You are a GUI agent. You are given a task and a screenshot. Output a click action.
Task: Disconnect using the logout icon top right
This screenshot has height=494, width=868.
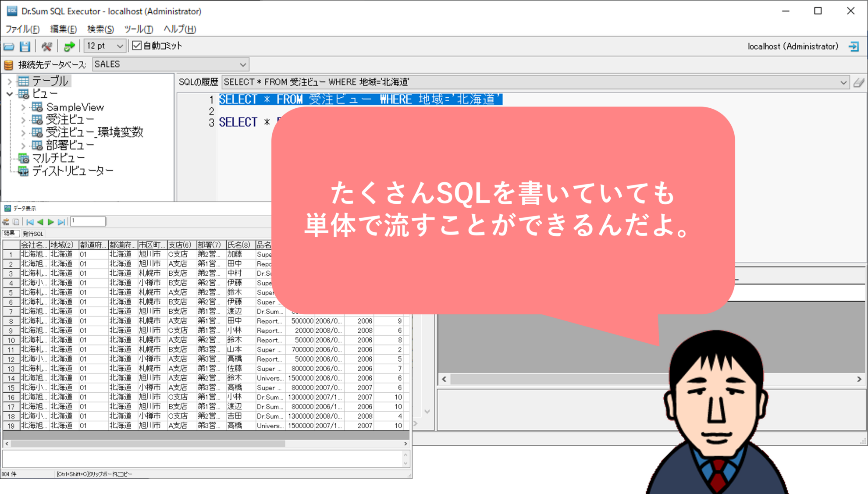pyautogui.click(x=854, y=46)
